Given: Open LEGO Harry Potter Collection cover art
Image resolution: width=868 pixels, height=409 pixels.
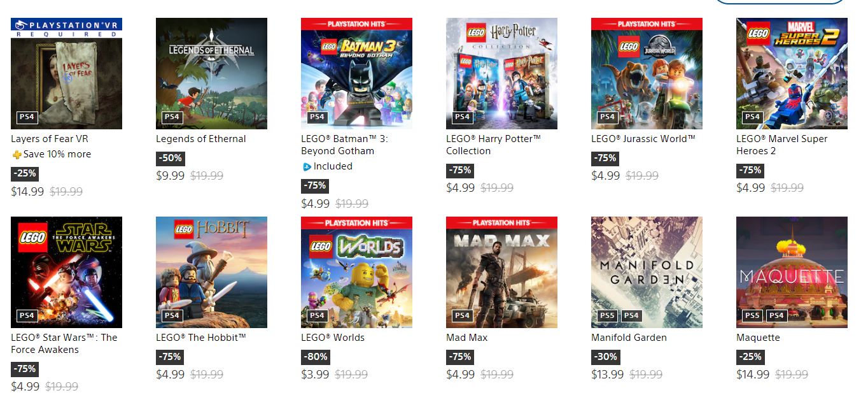Looking at the screenshot, I should tap(501, 73).
